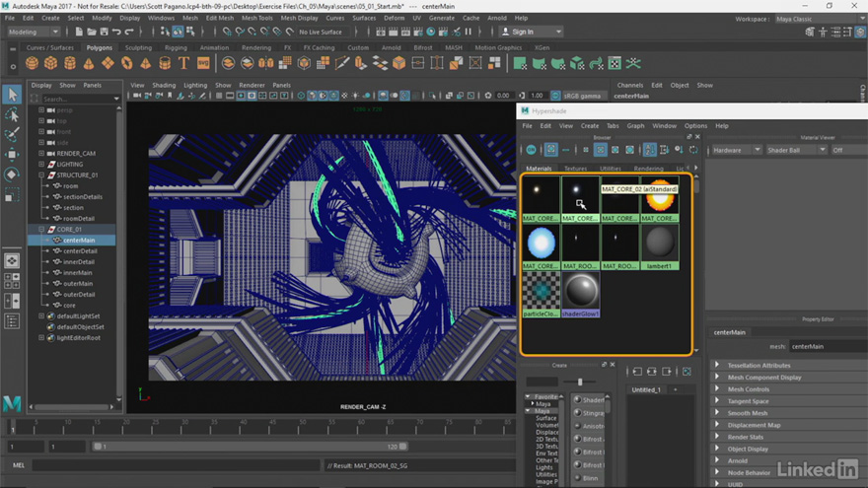The height and width of the screenshot is (488, 868).
Task: Click the SVG shelf icon
Action: click(x=203, y=63)
